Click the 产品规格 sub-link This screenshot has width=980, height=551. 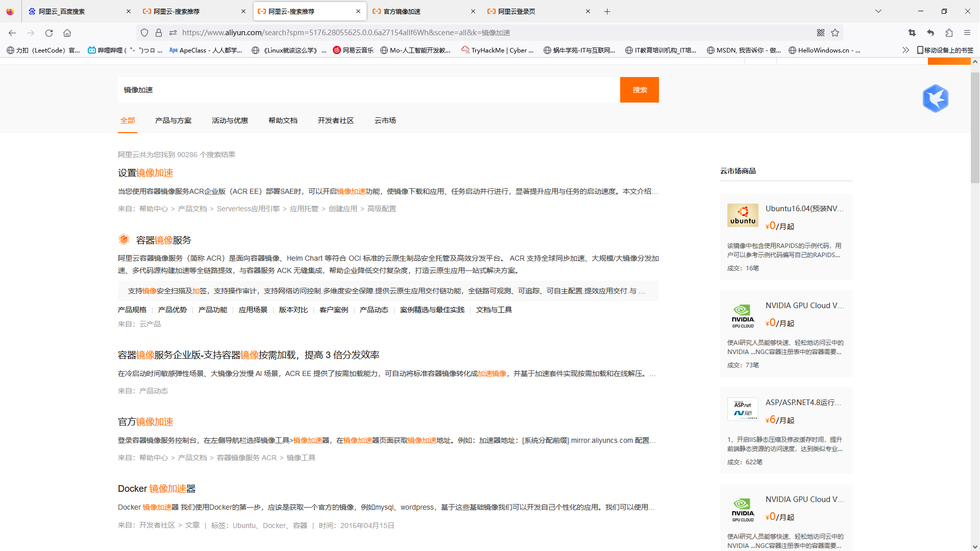tap(132, 310)
